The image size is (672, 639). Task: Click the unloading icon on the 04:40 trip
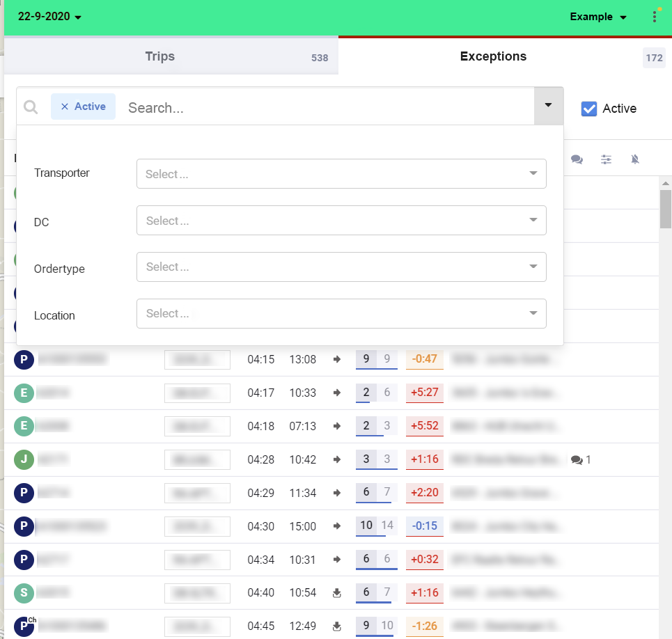tap(337, 592)
